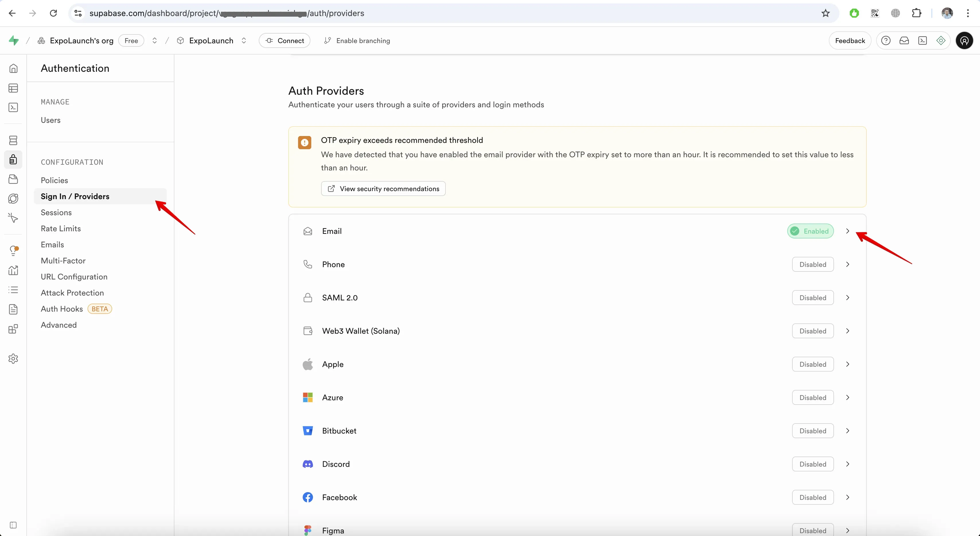Click the site information icon in address bar
Image resolution: width=980 pixels, height=536 pixels.
tap(78, 13)
